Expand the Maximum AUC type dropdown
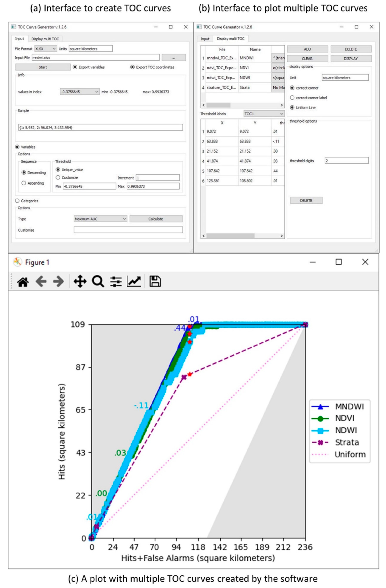The image size is (386, 588). click(x=100, y=219)
